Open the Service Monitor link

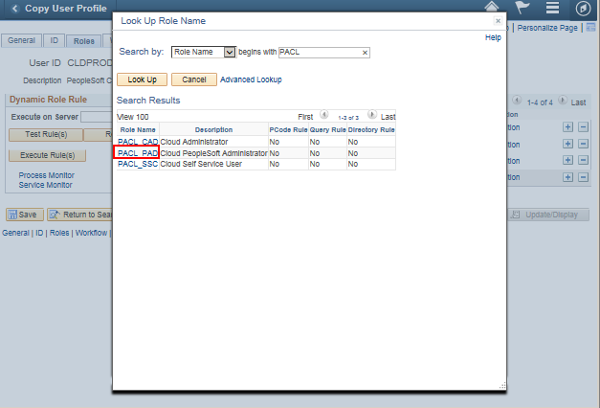(45, 185)
